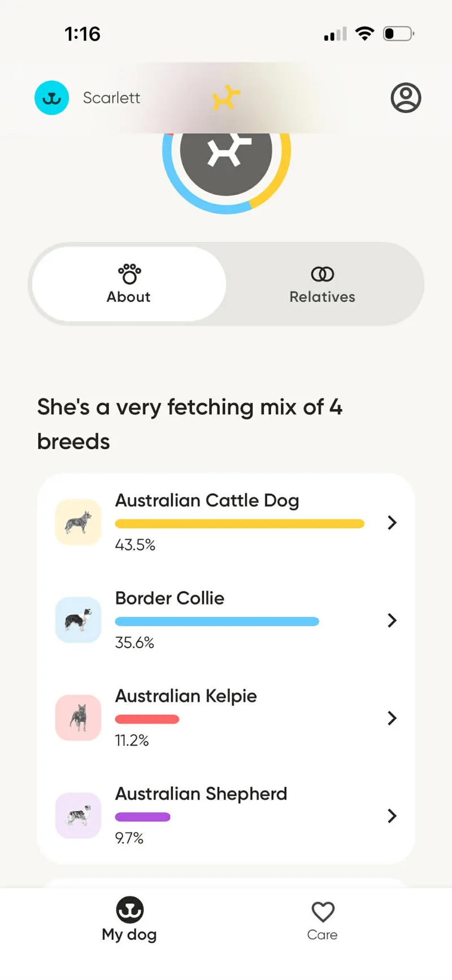Tap the Scarlett dog name label
Image resolution: width=452 pixels, height=980 pixels.
tap(111, 98)
